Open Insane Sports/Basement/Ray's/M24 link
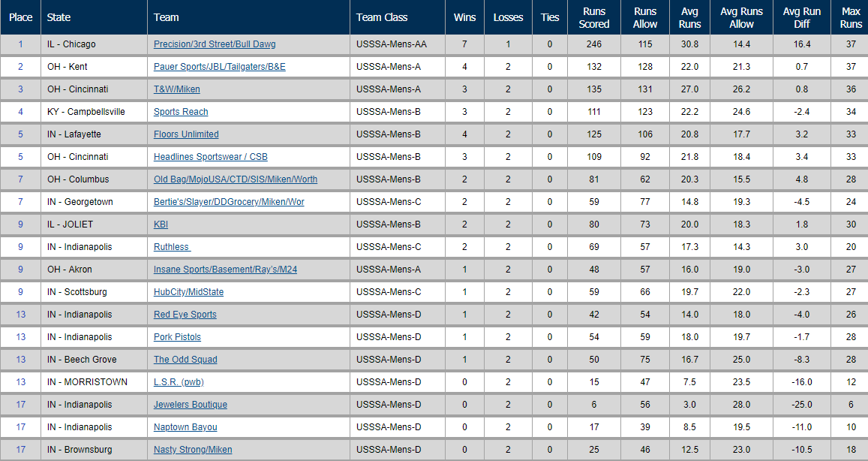 point(225,270)
